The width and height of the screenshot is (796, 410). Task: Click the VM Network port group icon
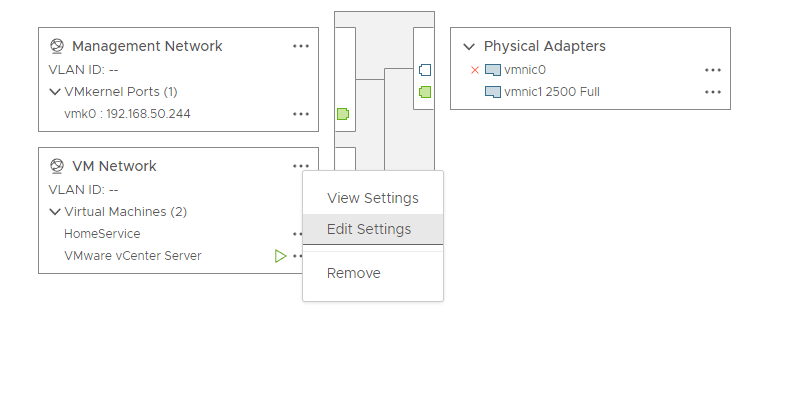coord(57,166)
